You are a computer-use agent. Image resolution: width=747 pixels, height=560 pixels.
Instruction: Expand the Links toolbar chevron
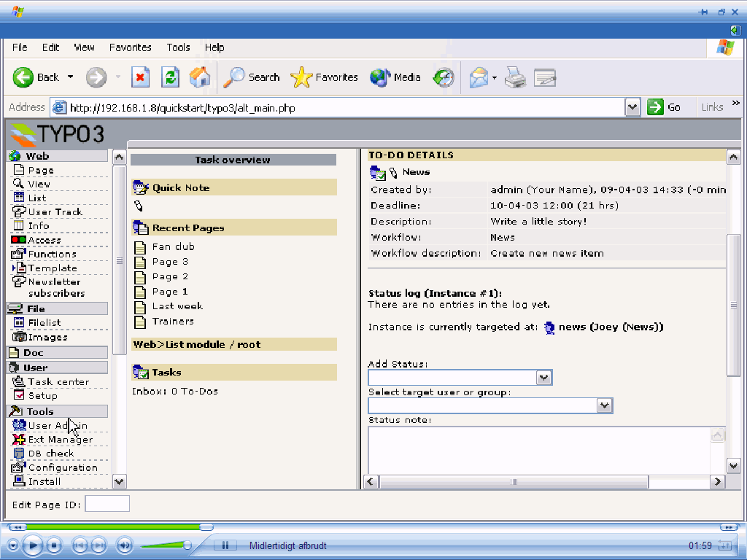735,103
